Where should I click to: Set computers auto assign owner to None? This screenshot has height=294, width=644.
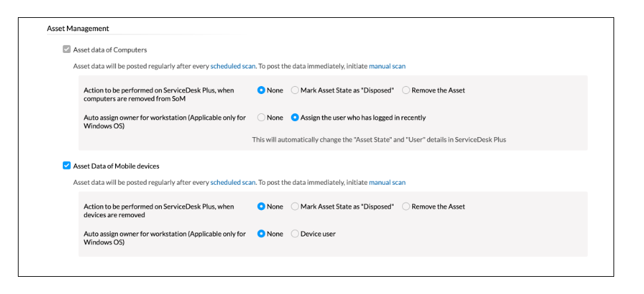(x=262, y=118)
